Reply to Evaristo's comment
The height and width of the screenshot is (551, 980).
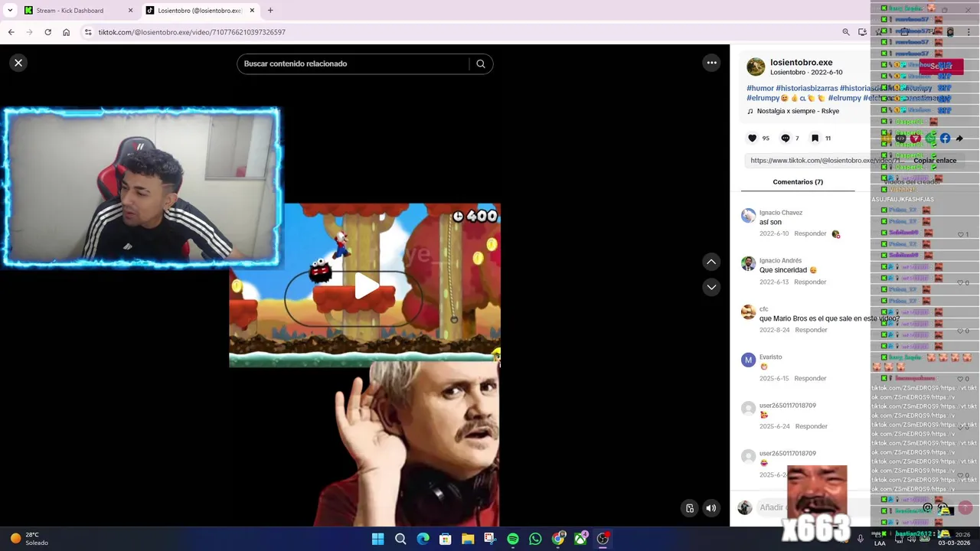(x=810, y=378)
